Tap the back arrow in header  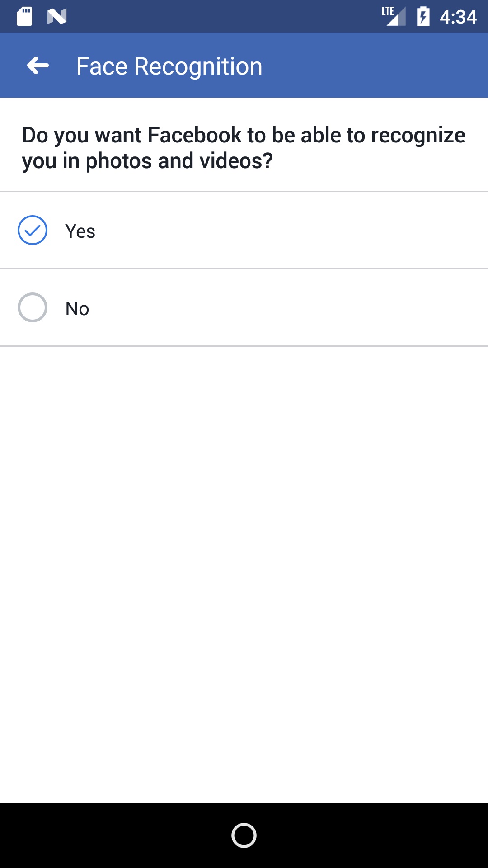pos(38,66)
